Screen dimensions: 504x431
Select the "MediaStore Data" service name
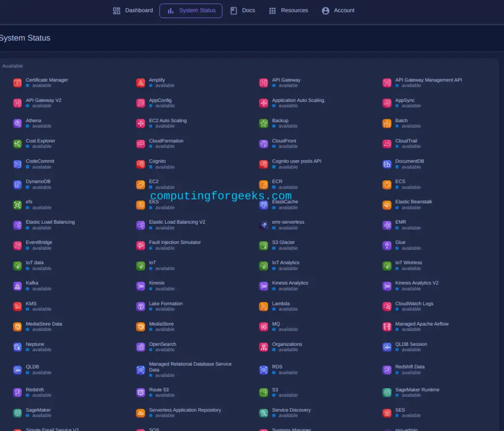click(x=44, y=324)
